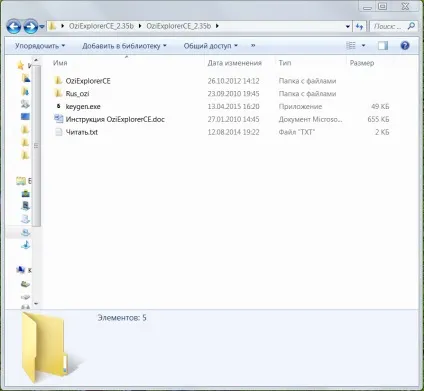
Task: Open the Общий доступ menu
Action: [211, 46]
